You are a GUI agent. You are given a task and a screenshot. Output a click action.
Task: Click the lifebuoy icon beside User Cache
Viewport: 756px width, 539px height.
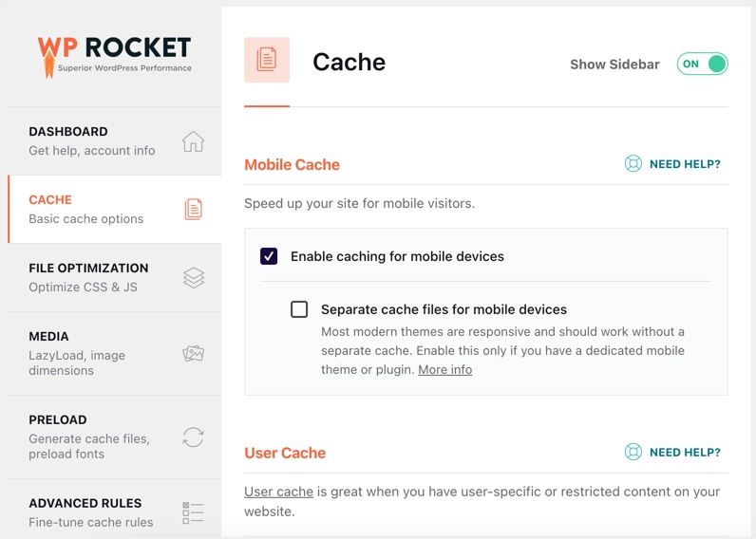633,453
